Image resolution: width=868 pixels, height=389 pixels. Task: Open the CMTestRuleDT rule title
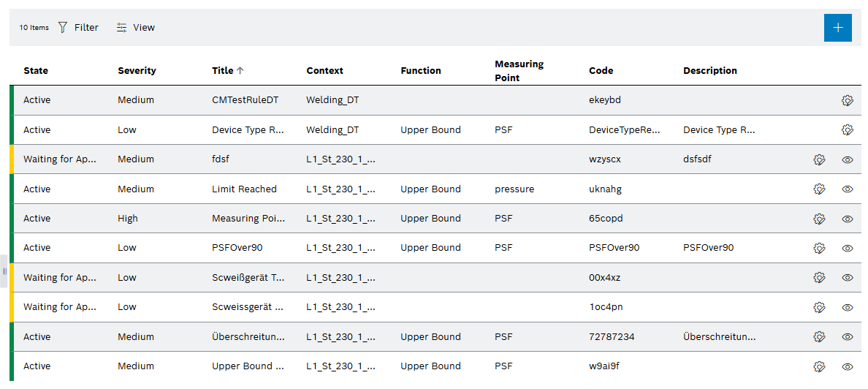(245, 100)
